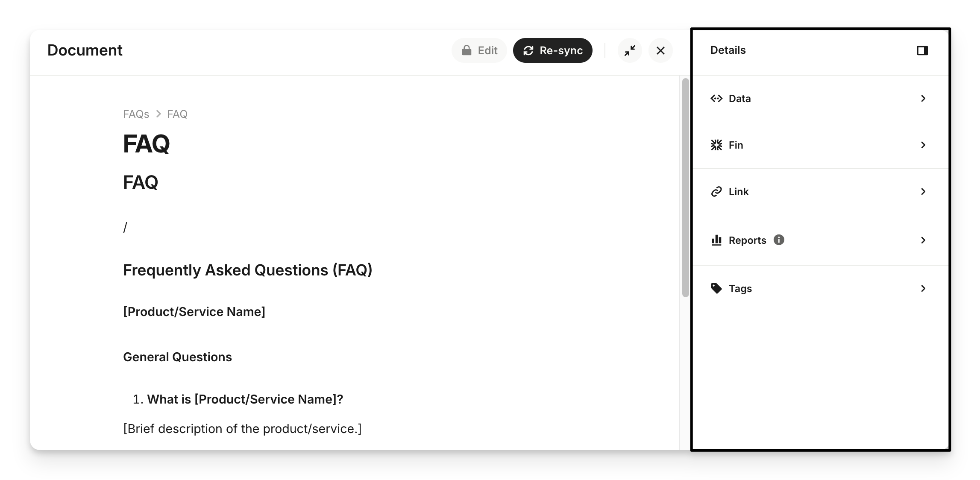This screenshot has height=480, width=980.
Task: Close the document panel
Action: click(660, 50)
